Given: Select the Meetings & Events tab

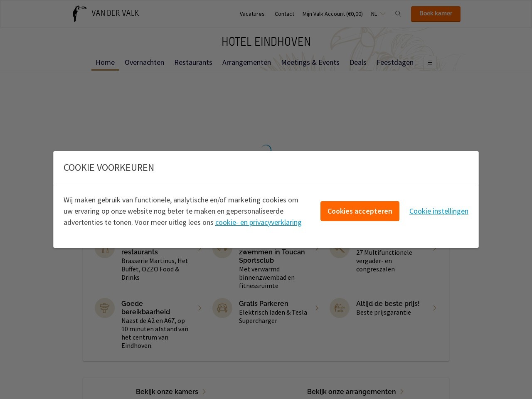Looking at the screenshot, I should click(310, 62).
